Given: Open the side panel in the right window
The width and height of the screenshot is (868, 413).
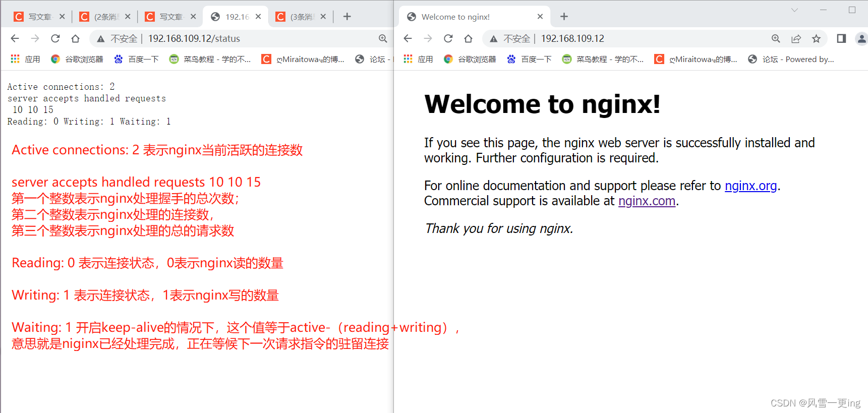Looking at the screenshot, I should pyautogui.click(x=841, y=38).
